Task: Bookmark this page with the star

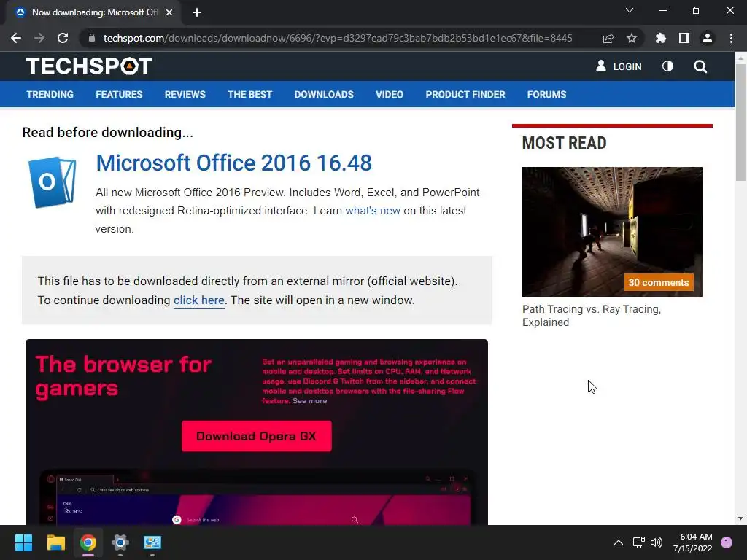Action: point(632,38)
